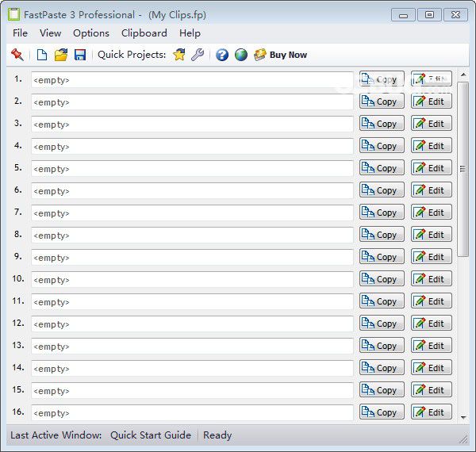Save clips using the floppy disk icon
Screen dimensions: 476x452
point(80,55)
